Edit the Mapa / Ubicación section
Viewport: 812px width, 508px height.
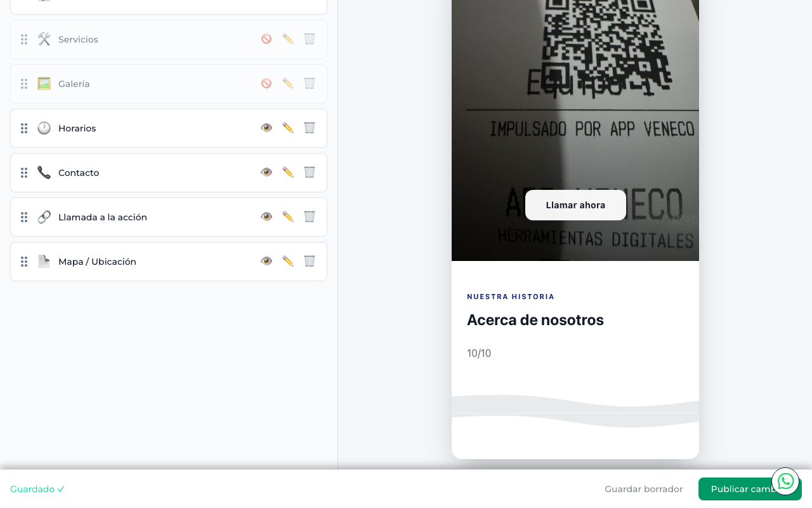point(288,261)
